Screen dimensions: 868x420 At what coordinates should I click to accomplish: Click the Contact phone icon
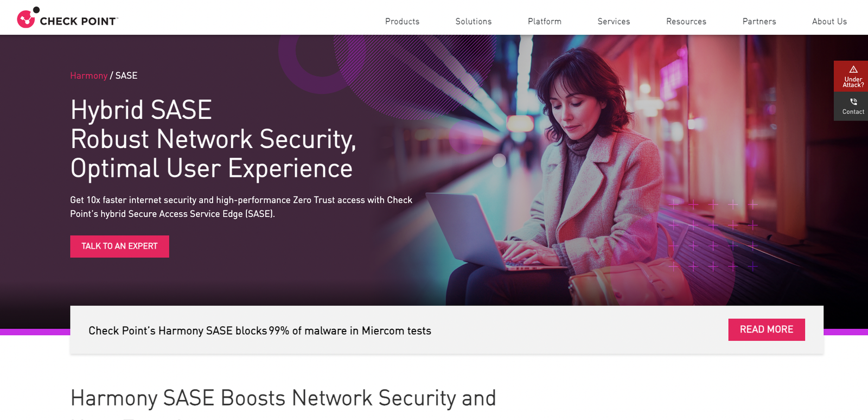[x=853, y=101]
